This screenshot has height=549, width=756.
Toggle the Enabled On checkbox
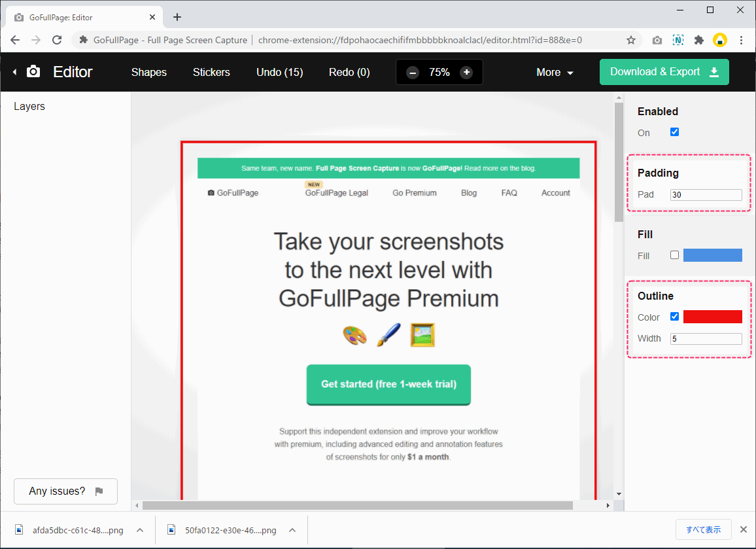click(x=674, y=132)
